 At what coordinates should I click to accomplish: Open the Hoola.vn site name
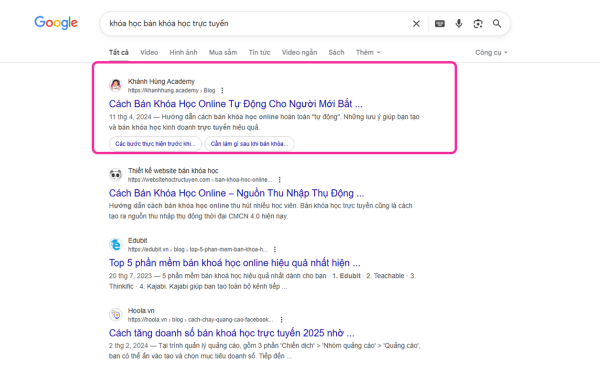[x=141, y=311]
